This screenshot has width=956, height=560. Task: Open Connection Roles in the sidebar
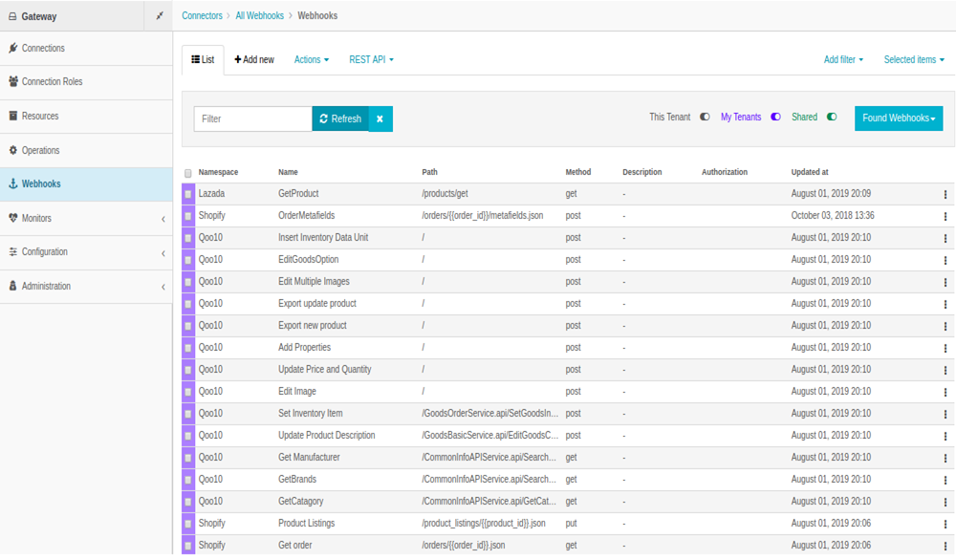pos(86,81)
